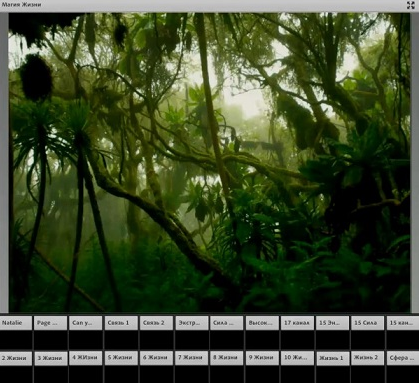419x383 pixels.
Task: Open the 'Экстр...' item
Action: pos(192,323)
